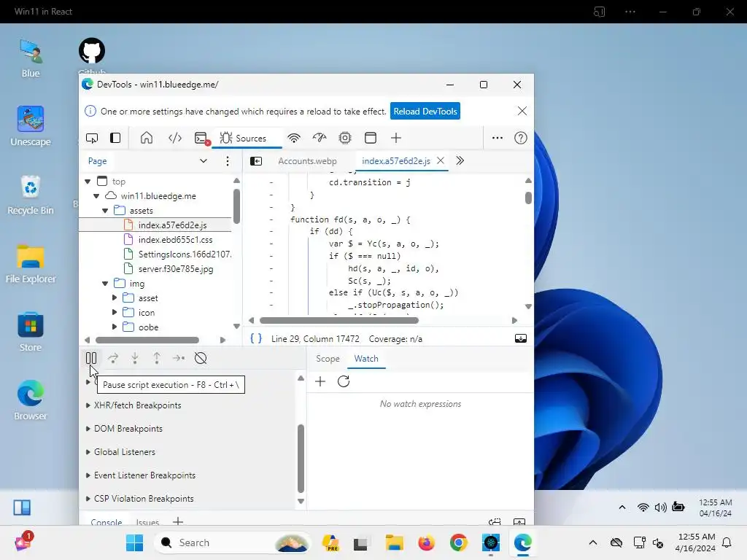Open the Windows Start button
Screen dimensions: 747x560
tap(134, 542)
